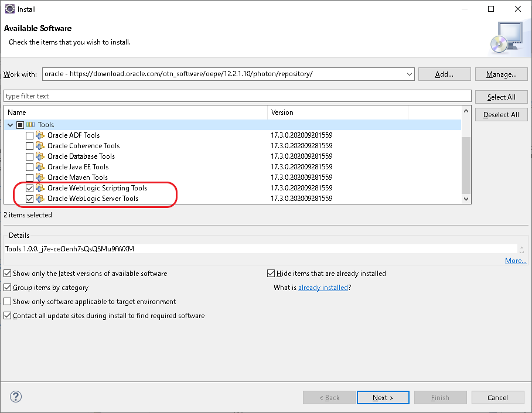Sort by the Name column header
Screen dimensions: 532x413
pos(136,112)
